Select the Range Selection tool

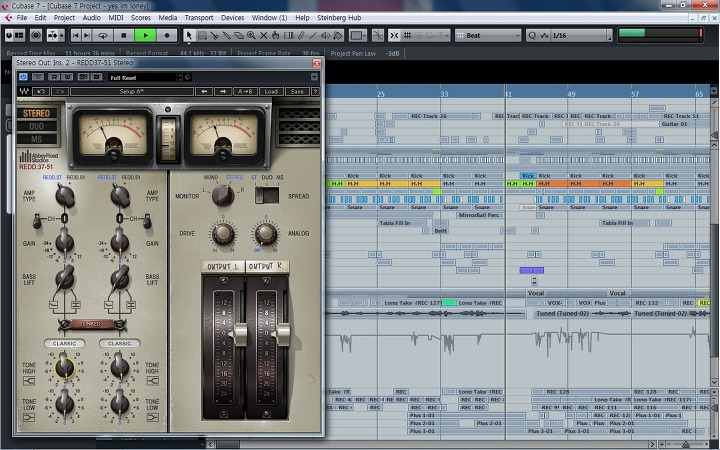[x=202, y=35]
